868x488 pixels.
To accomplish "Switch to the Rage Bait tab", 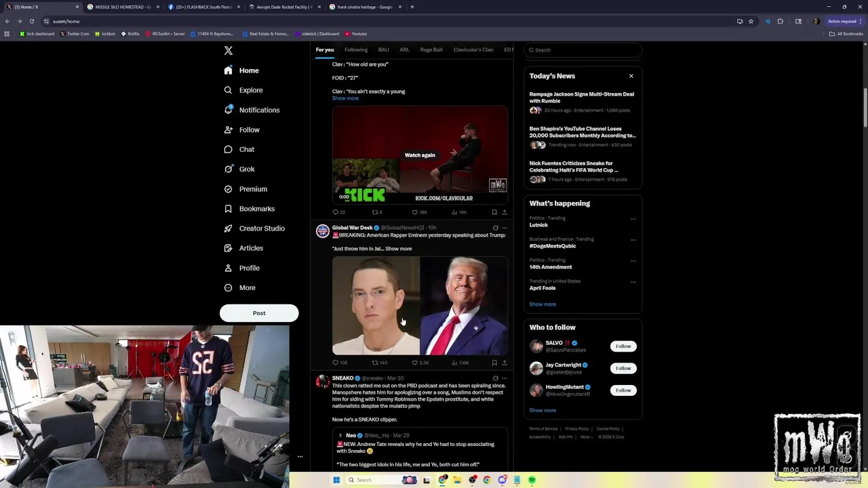I will pyautogui.click(x=431, y=49).
